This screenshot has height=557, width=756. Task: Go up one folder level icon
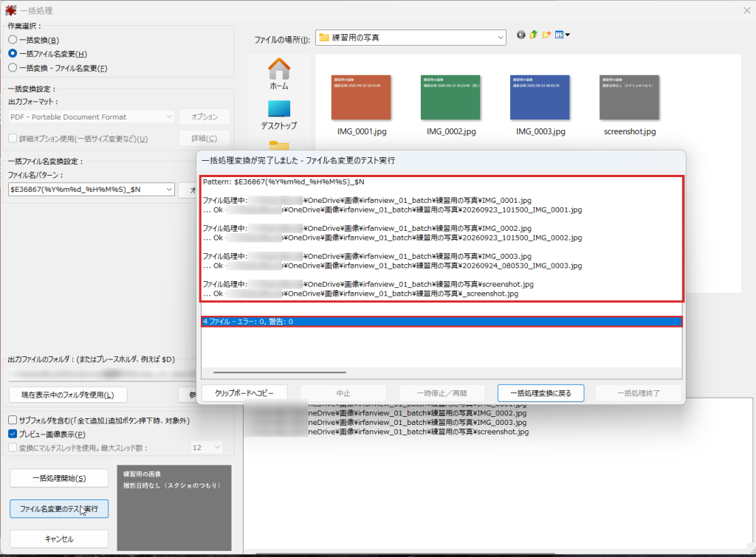533,35
